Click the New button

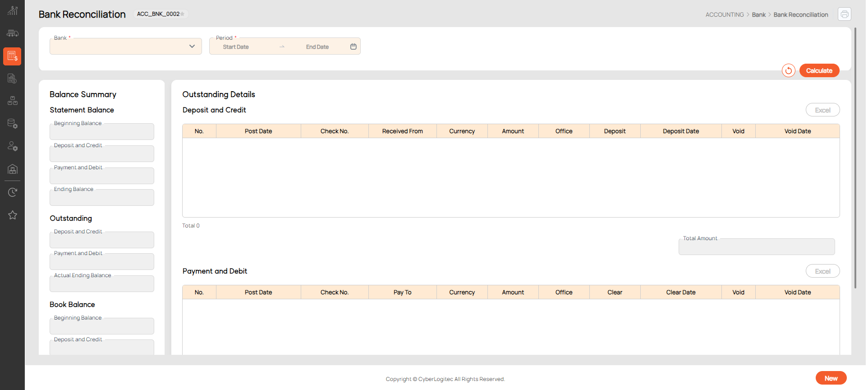tap(831, 378)
